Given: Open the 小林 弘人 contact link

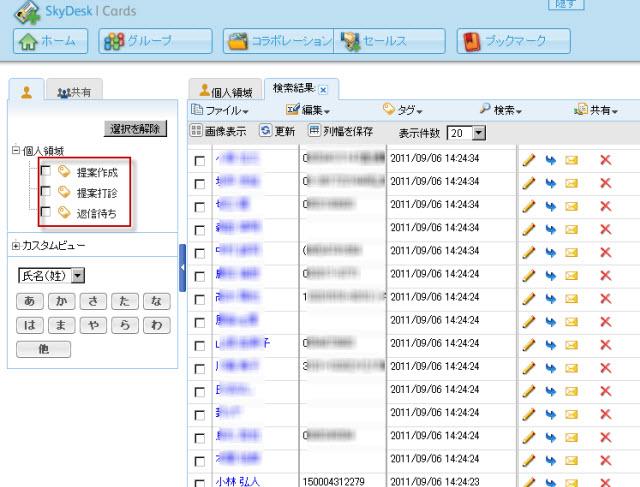Looking at the screenshot, I should [x=238, y=482].
